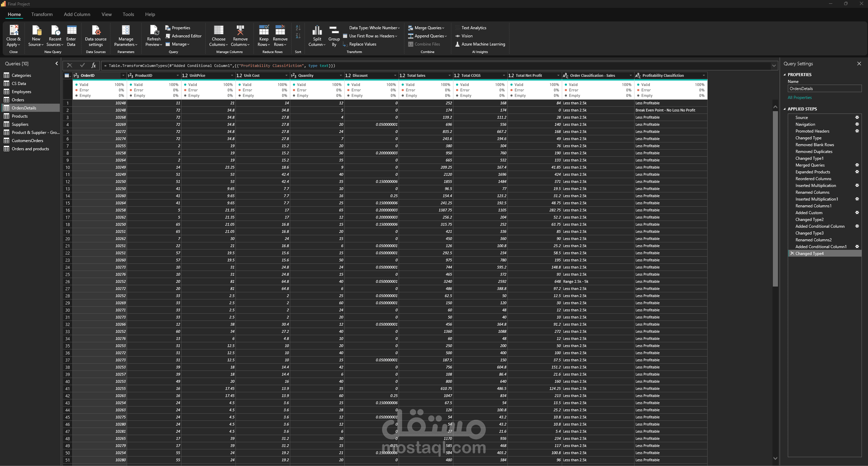Open the Add Column tab
Viewport: 868px width, 466px height.
coord(77,14)
